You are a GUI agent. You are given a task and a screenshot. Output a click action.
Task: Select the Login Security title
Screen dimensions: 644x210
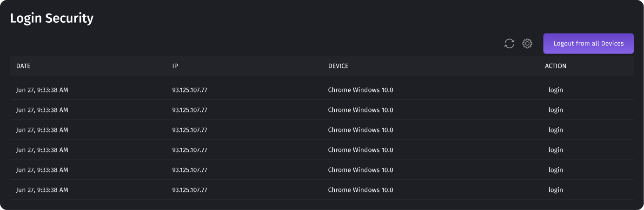click(52, 18)
